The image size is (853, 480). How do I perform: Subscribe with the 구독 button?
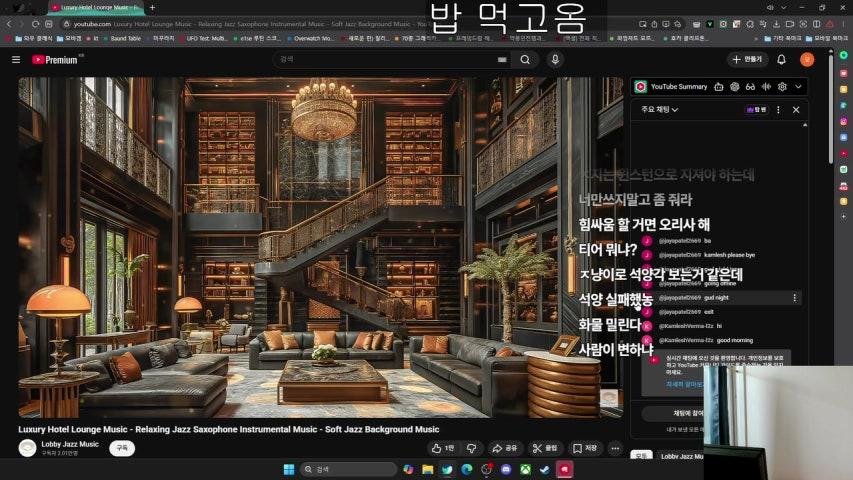point(122,448)
